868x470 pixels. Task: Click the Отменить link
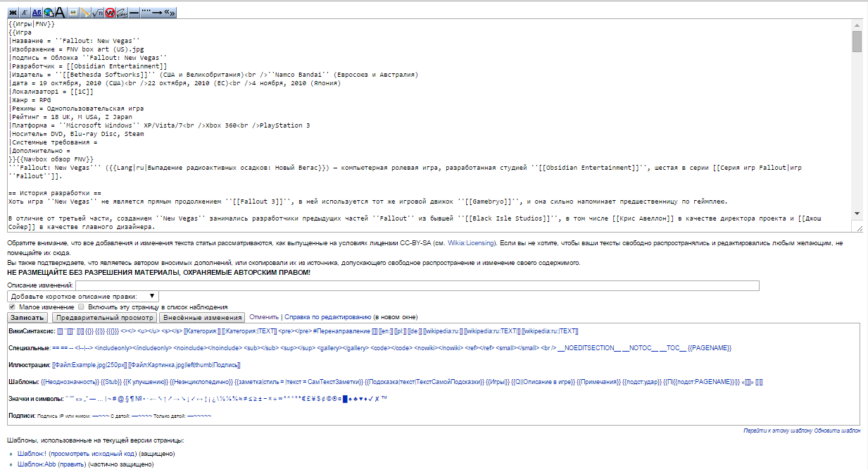pyautogui.click(x=264, y=318)
